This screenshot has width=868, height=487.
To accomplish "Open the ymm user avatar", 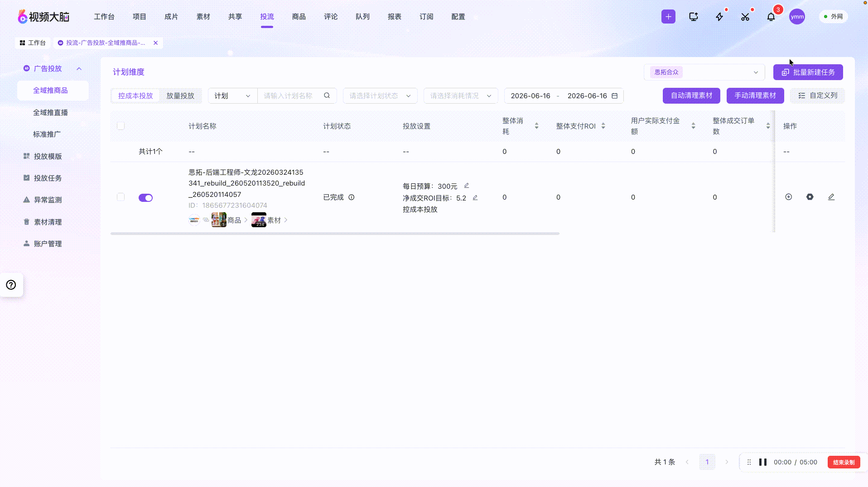I will [x=797, y=17].
